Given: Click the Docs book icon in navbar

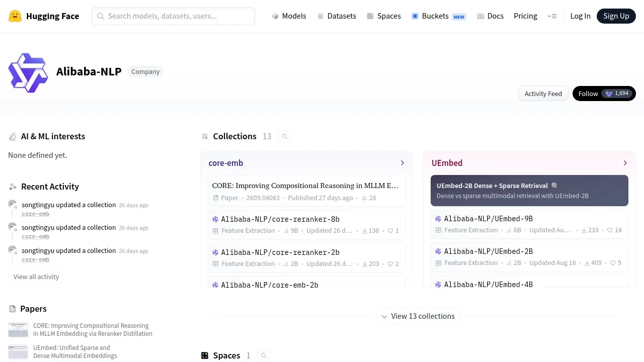Looking at the screenshot, I should coord(480,16).
